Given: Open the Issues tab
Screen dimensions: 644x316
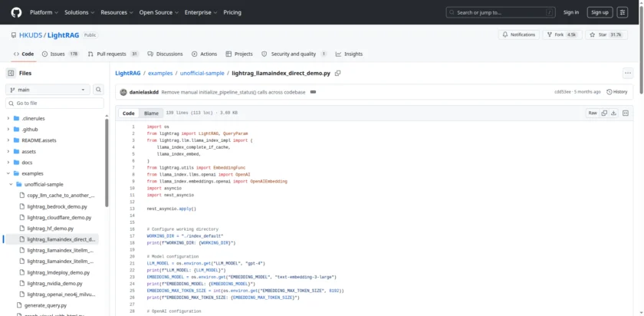Looking at the screenshot, I should click(61, 54).
